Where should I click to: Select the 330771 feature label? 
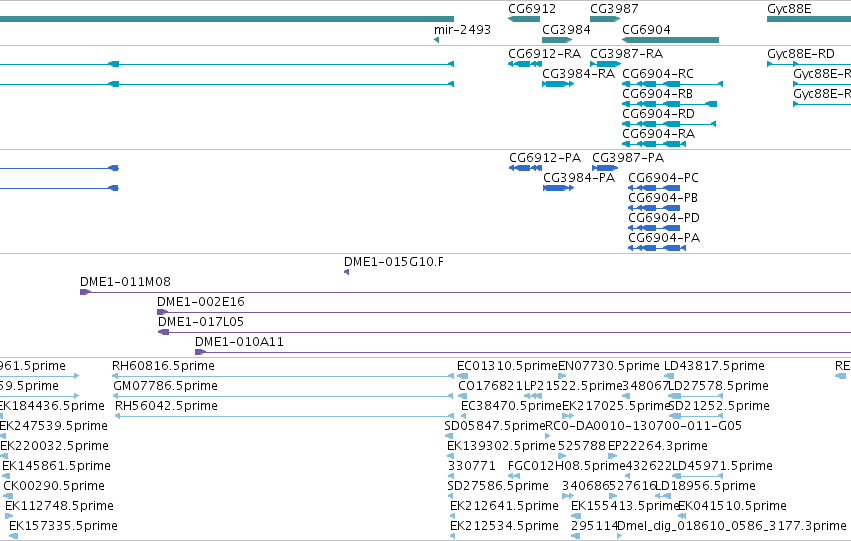coord(472,467)
